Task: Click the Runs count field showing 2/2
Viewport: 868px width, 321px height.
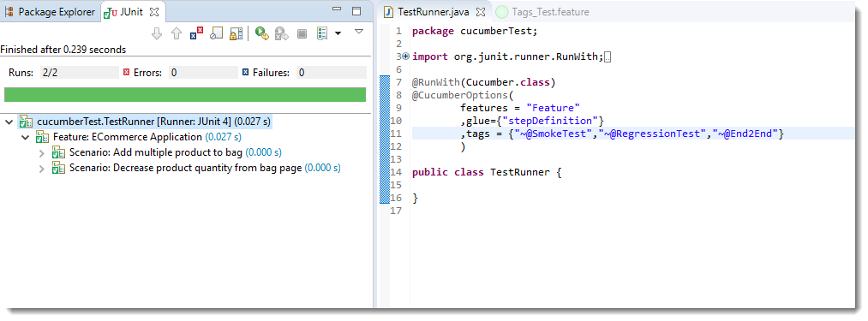Action: [79, 73]
